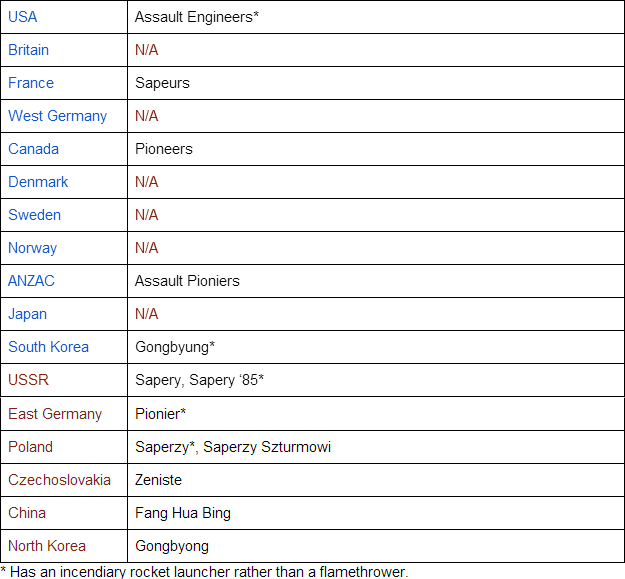The image size is (625, 579).
Task: Open the USSR link
Action: pos(28,380)
